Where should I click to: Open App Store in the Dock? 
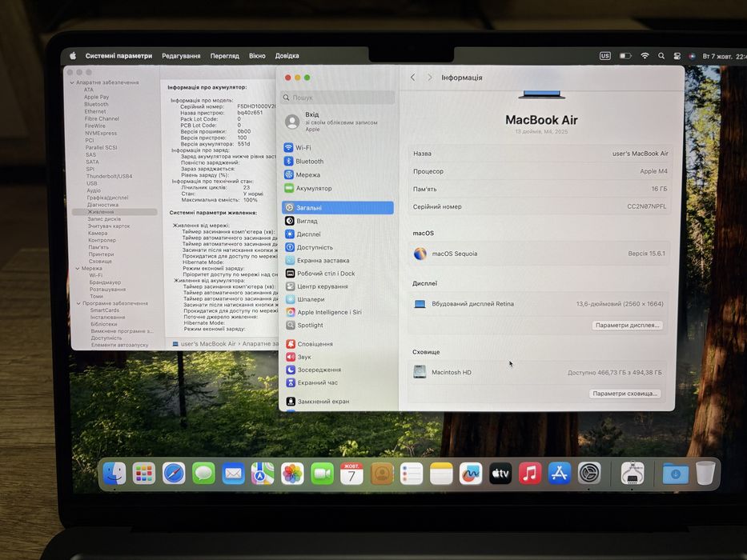560,474
